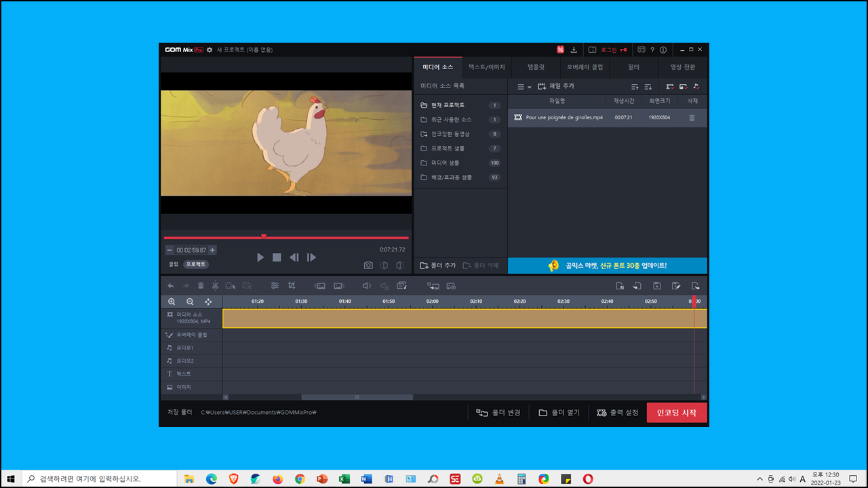Viewport: 868px width, 488px height.
Task: Open the list view mode dropdown
Action: coord(524,87)
